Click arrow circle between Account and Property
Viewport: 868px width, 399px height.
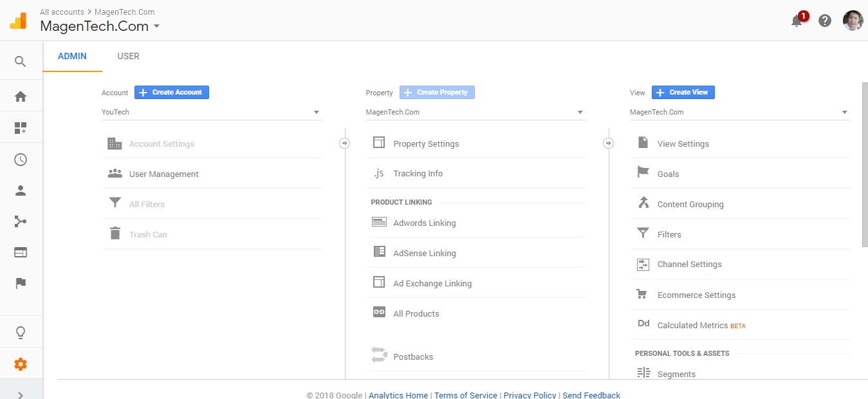345,143
